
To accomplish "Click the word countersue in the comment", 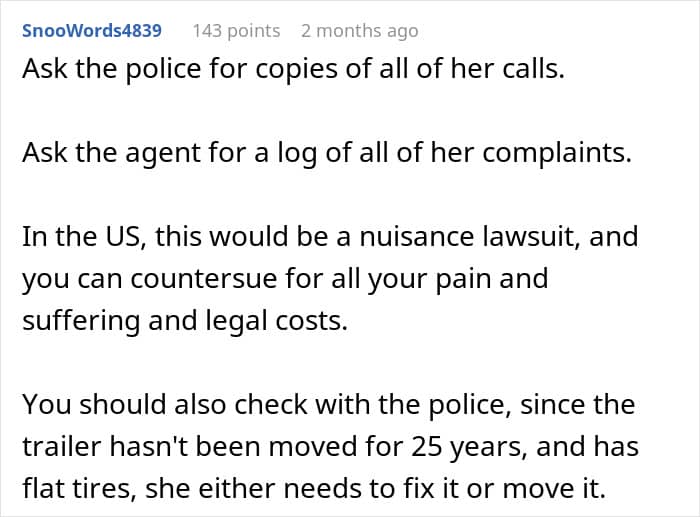I will tap(204, 279).
